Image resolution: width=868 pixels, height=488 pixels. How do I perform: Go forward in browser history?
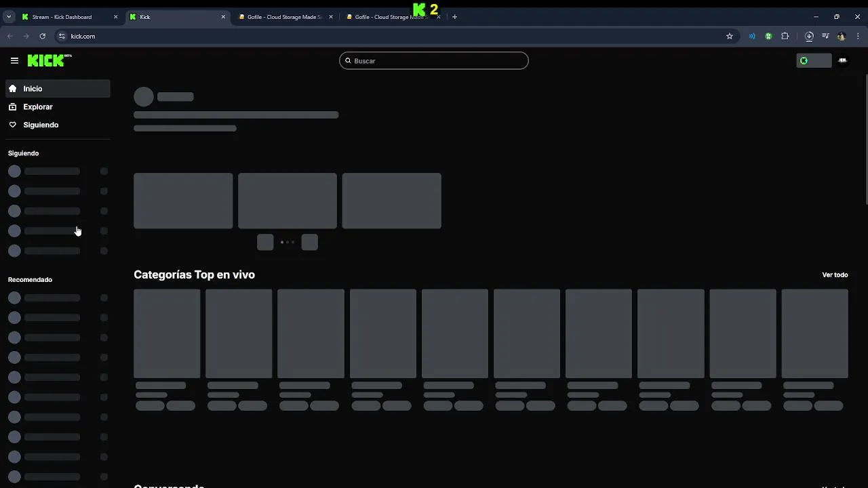(26, 36)
